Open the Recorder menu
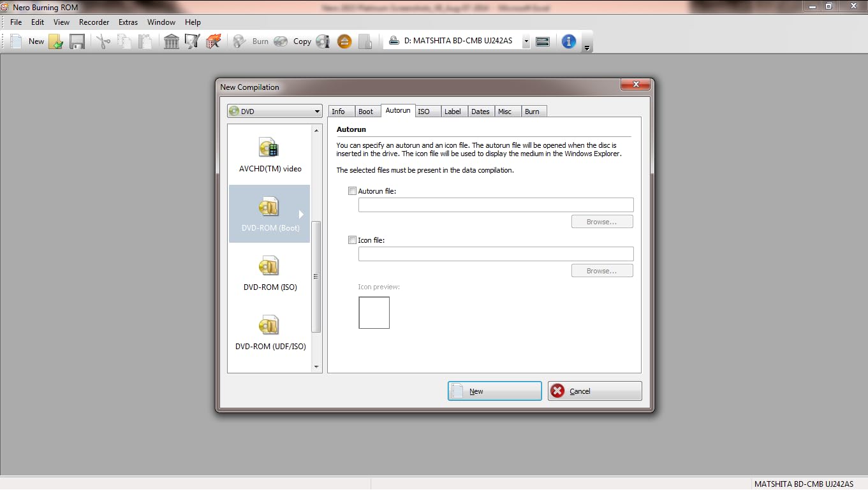This screenshot has height=490, width=868. point(94,22)
